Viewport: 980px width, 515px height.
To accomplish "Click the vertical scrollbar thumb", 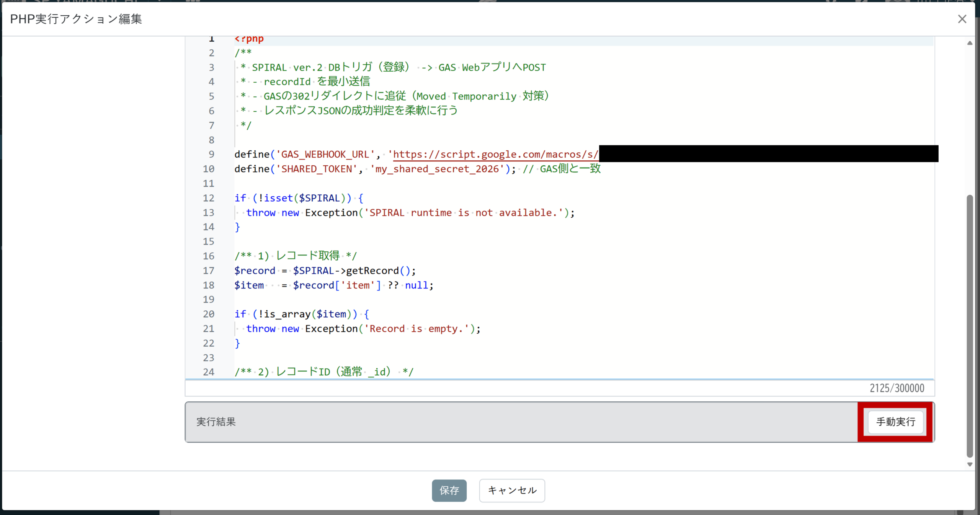I will click(970, 325).
